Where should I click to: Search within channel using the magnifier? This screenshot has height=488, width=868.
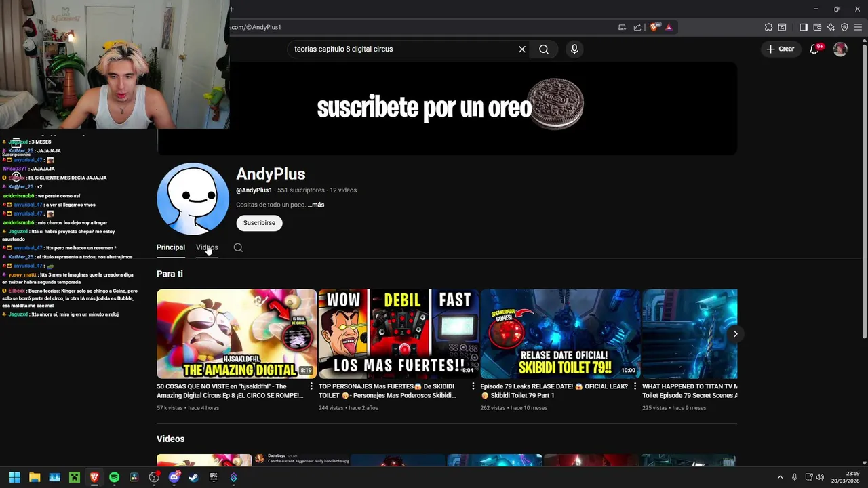(238, 248)
